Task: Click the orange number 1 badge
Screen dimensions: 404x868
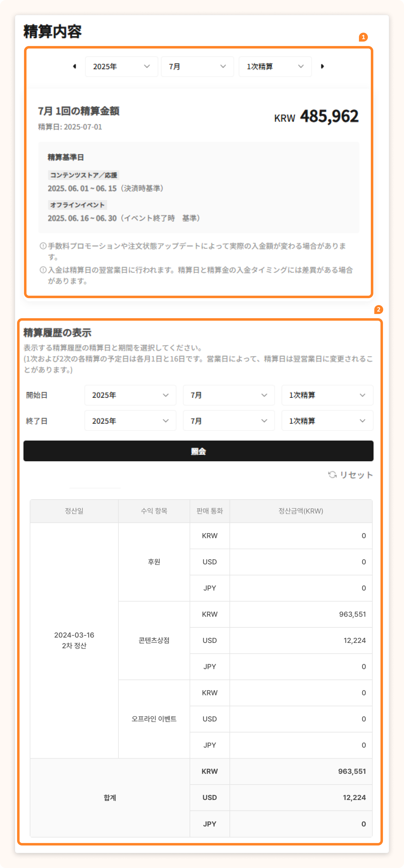Action: pyautogui.click(x=363, y=37)
